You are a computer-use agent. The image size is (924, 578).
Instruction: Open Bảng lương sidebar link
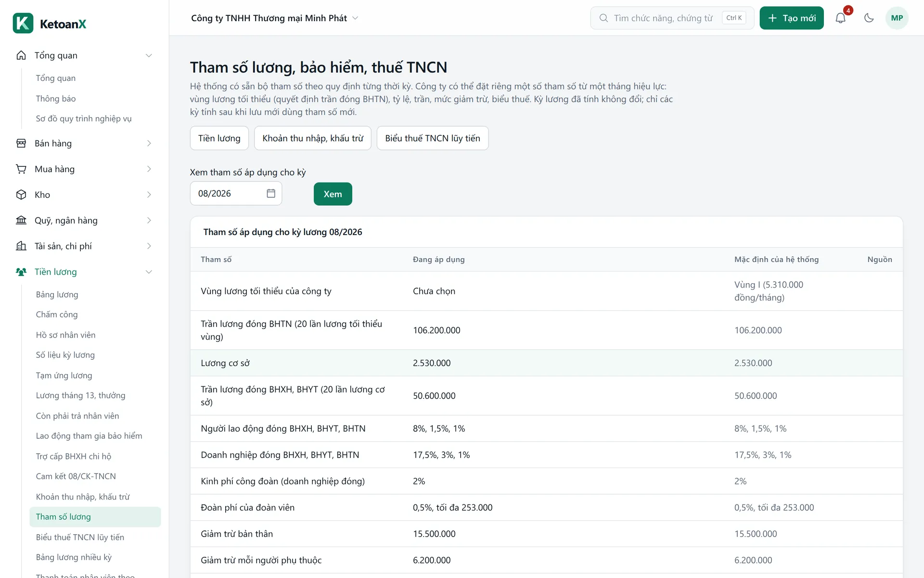pos(57,294)
